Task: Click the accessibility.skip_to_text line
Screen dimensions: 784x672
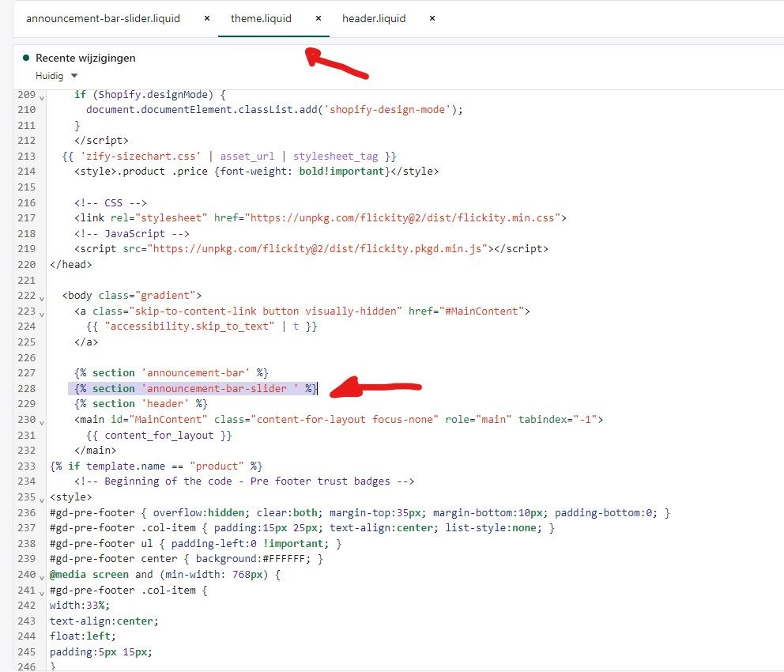Action: point(202,327)
